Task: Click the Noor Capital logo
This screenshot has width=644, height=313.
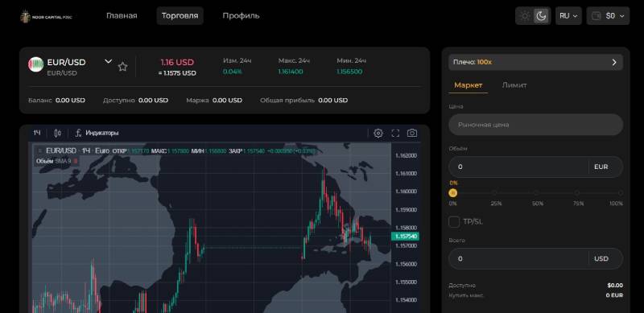Action: [x=46, y=16]
